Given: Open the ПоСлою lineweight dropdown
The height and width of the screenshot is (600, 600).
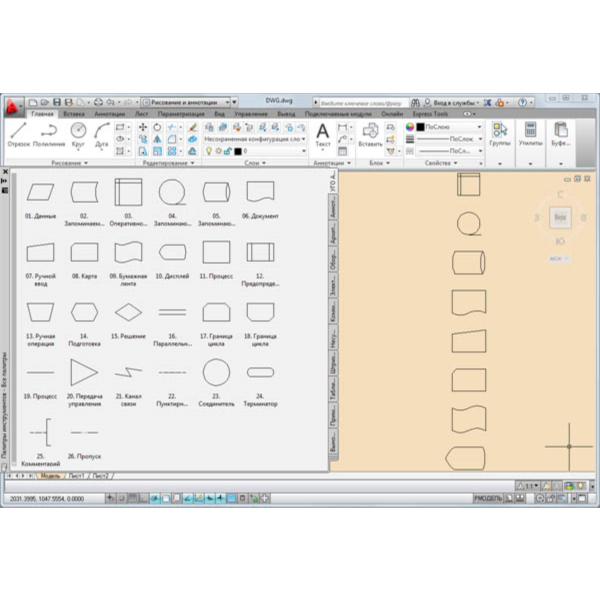Looking at the screenshot, I should [449, 139].
